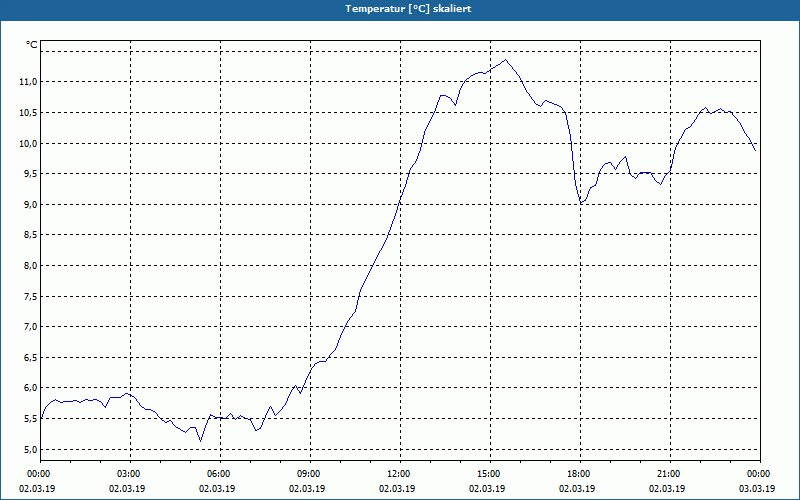800x500 pixels.
Task: Select the '02.03.19' date under 09:00
Action: point(307,488)
